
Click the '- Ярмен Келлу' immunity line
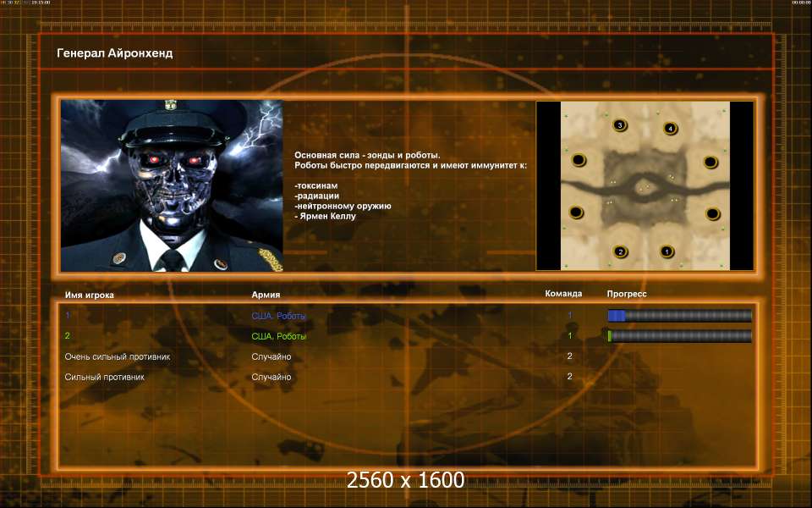point(325,216)
